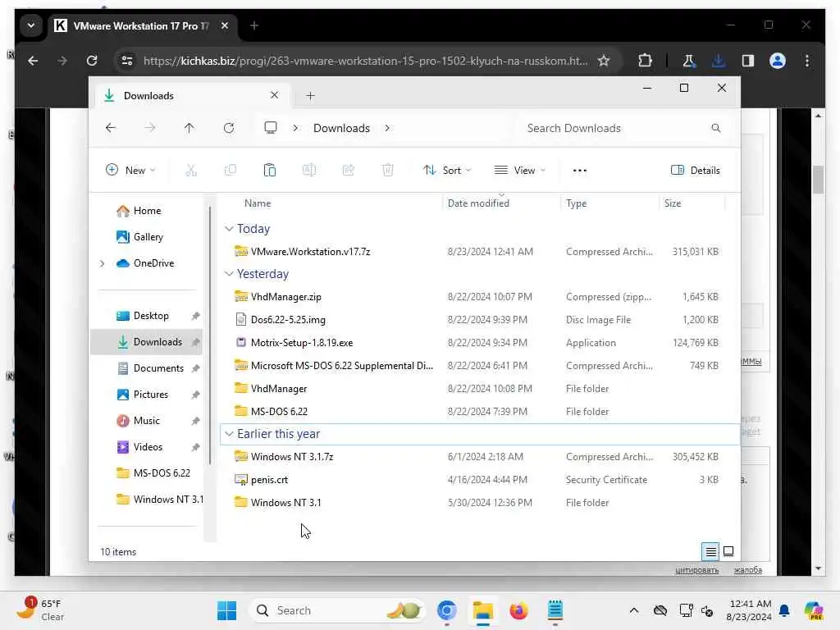Open Music in navigation pane
Viewport: 840px width, 630px height.
(146, 421)
